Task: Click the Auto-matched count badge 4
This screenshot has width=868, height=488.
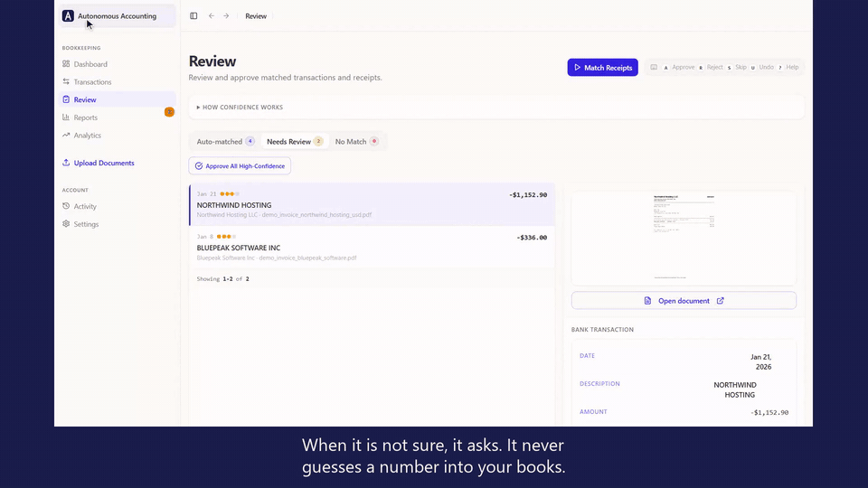Action: (x=250, y=141)
